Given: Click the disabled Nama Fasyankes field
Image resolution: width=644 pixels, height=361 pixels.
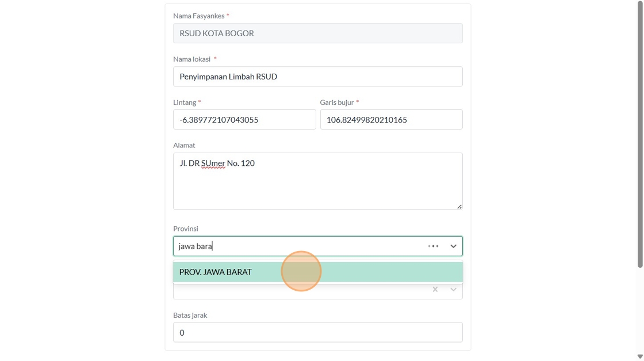Looking at the screenshot, I should click(x=317, y=33).
